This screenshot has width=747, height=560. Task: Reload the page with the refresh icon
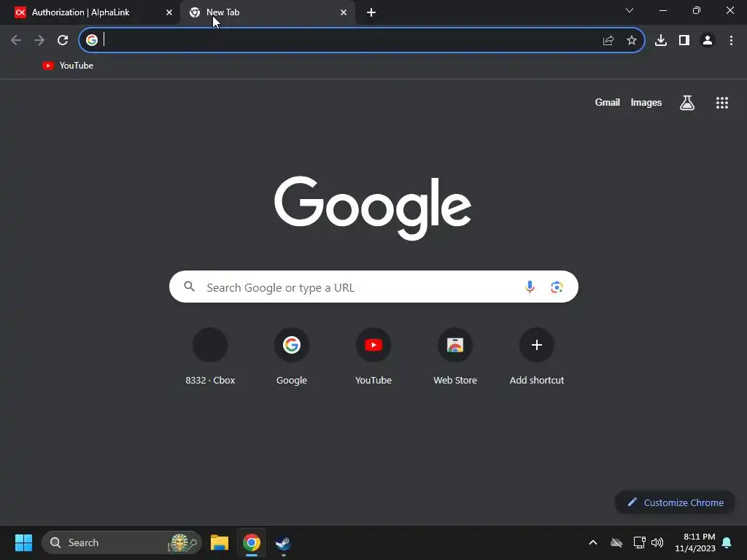[63, 40]
